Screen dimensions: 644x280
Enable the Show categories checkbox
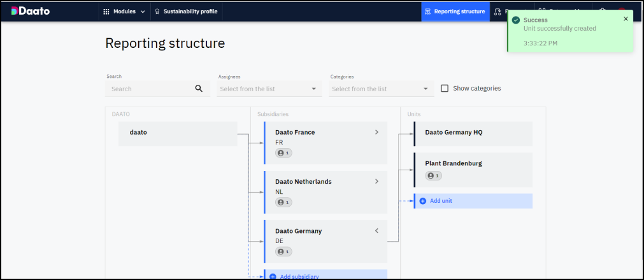point(445,89)
